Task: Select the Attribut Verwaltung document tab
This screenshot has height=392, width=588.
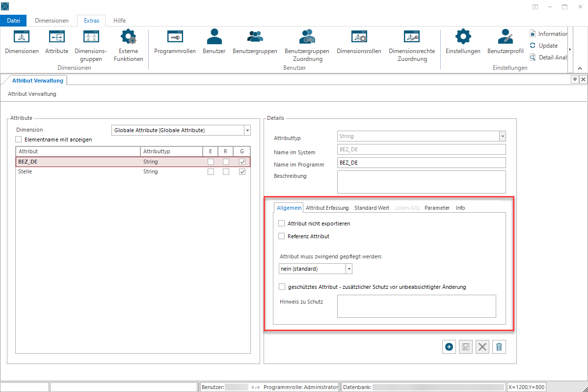Action: coord(37,81)
